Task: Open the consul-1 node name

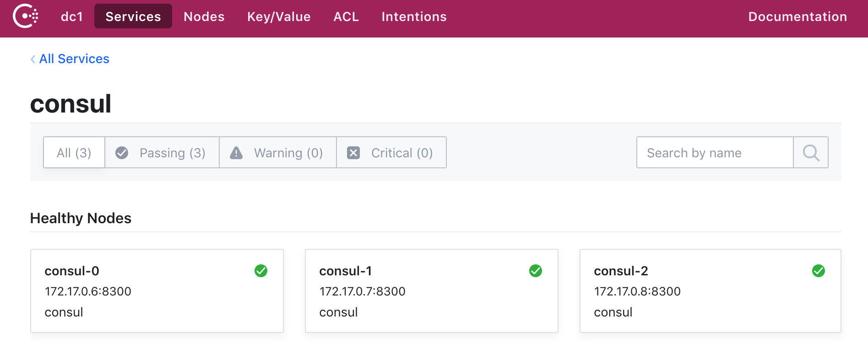Action: [x=345, y=271]
